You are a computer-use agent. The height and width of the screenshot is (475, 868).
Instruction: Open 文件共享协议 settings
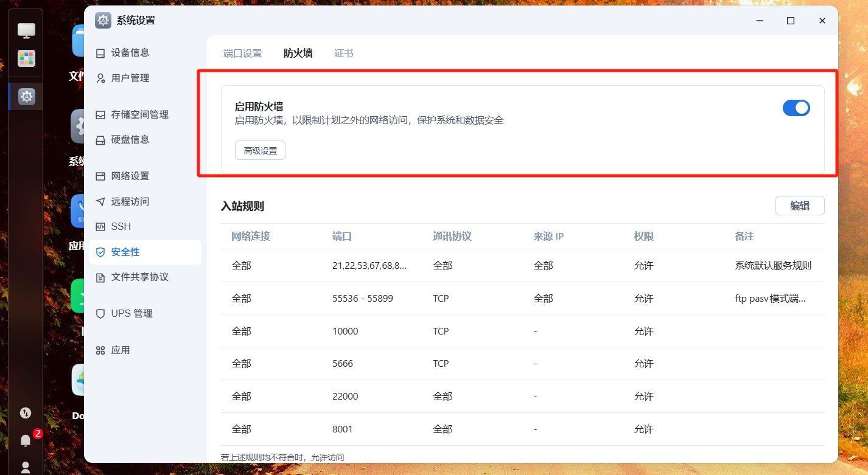tap(145, 277)
